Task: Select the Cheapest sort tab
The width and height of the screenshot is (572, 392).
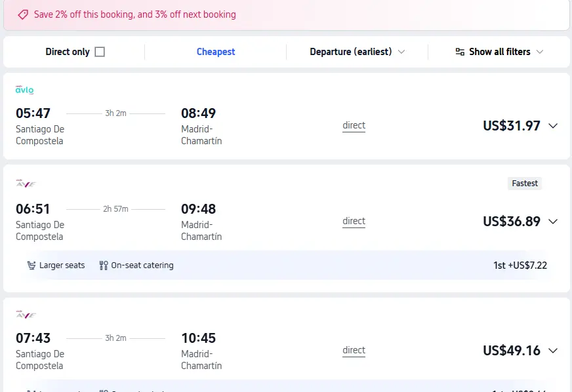Action: click(216, 52)
